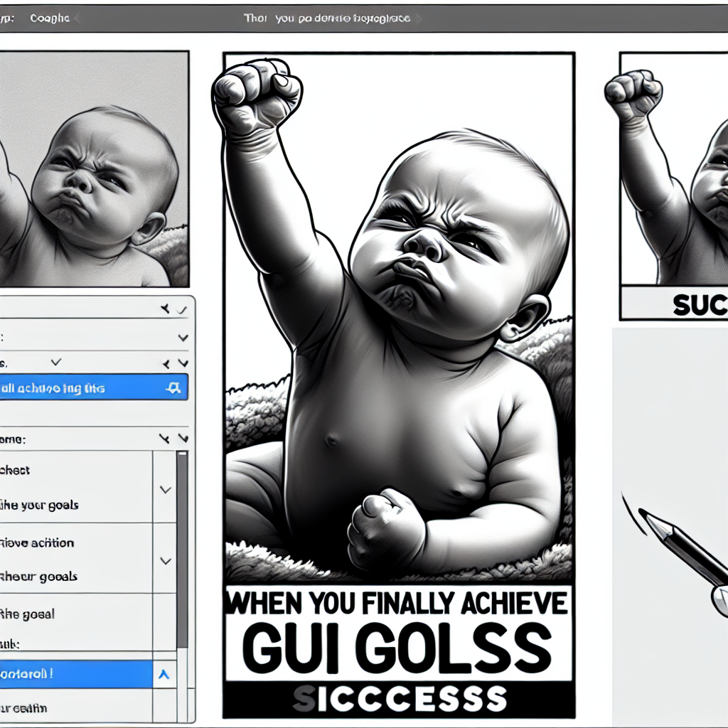Click the icon in the blue 'all achiuo ing' row

(x=173, y=387)
